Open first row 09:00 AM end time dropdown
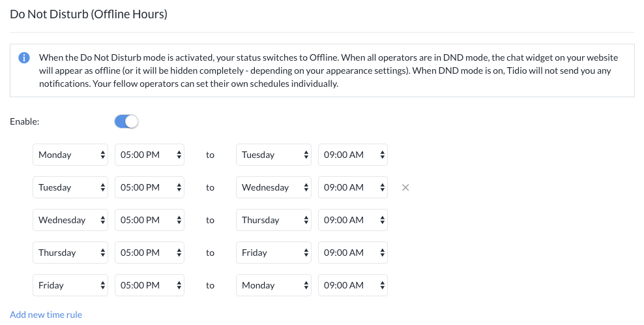The image size is (644, 325). click(x=353, y=155)
